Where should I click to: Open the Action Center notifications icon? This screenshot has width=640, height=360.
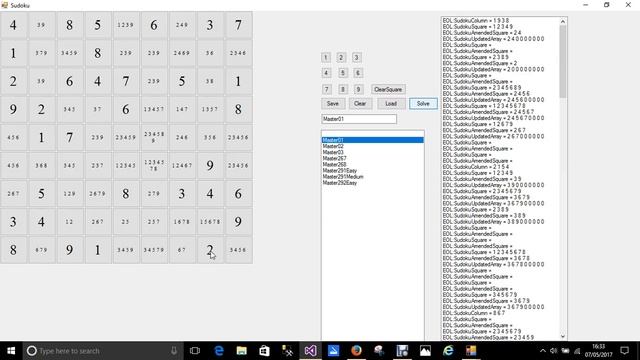624,351
